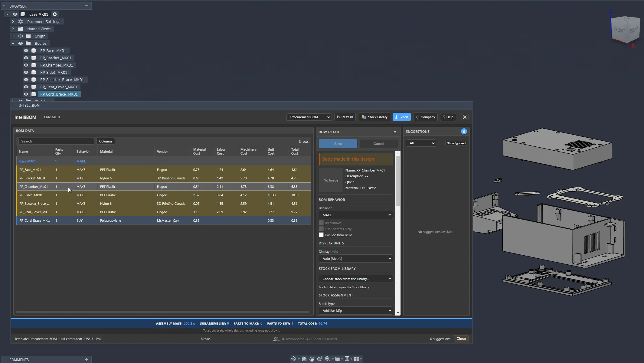Screen dimensions: 644x363
Task: Select the Orbit navigation tool
Action: (293, 359)
